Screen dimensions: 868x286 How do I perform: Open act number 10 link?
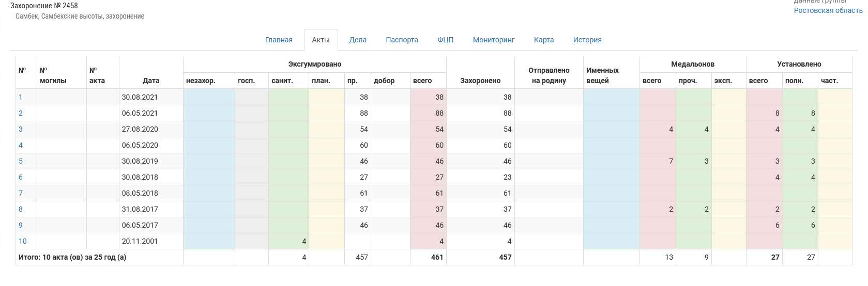point(23,241)
